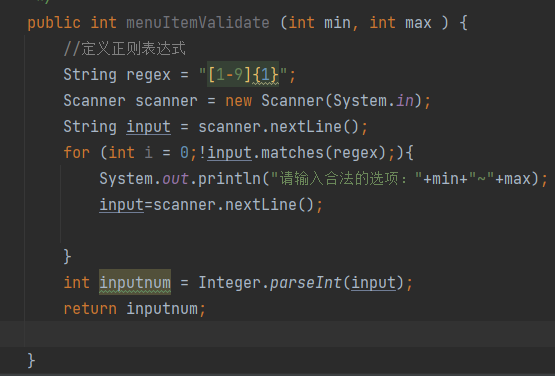Click the 'min' parameter in the signature

click(x=337, y=23)
